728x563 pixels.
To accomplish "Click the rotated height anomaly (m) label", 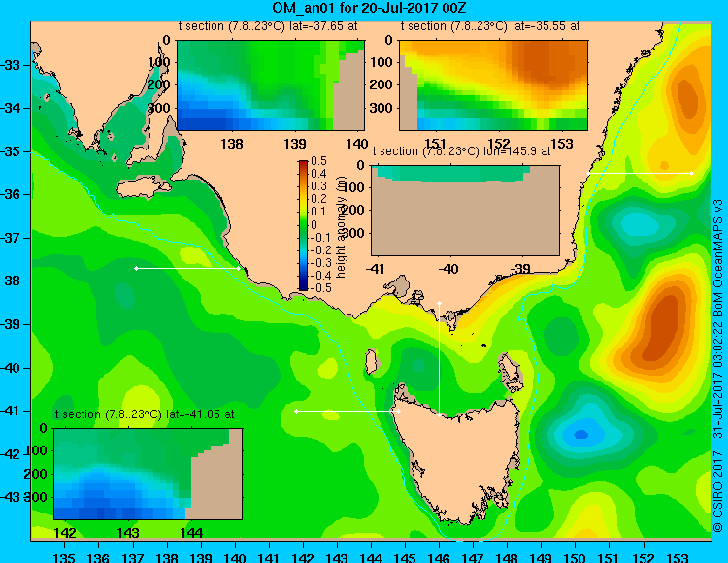I will pos(342,226).
